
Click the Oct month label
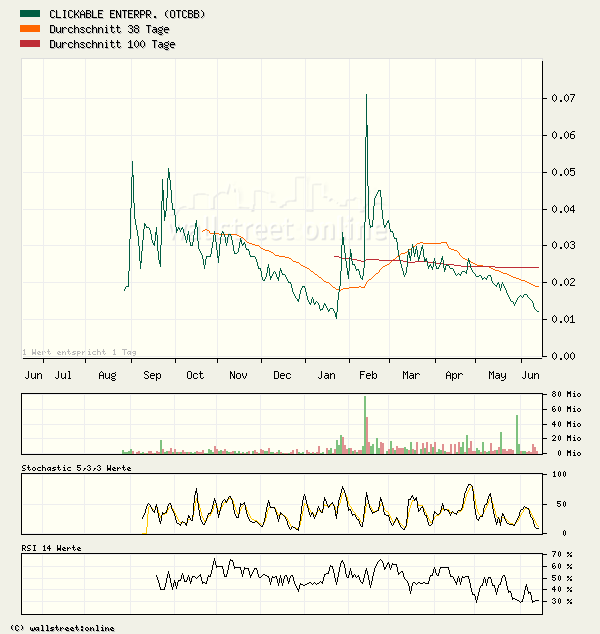pyautogui.click(x=195, y=375)
